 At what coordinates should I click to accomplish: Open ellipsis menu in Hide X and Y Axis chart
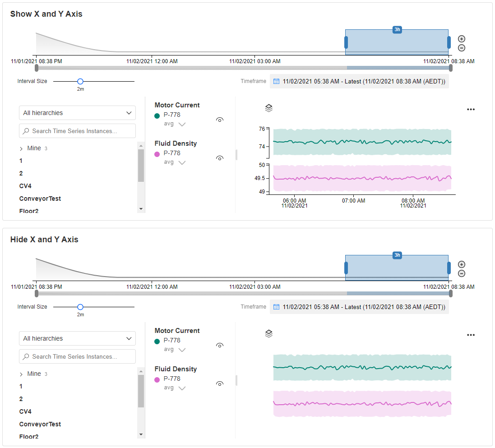(471, 335)
